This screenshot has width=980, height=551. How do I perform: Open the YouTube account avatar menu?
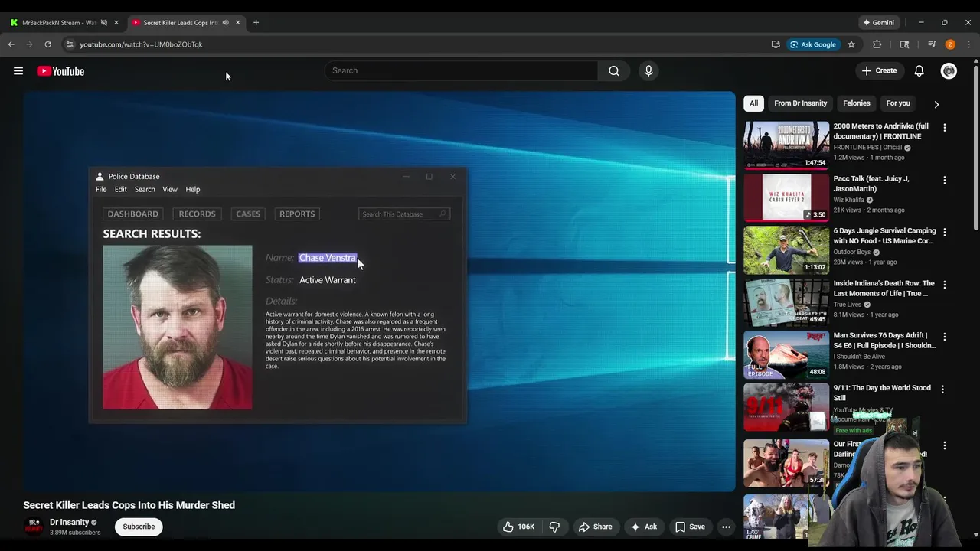tap(949, 71)
